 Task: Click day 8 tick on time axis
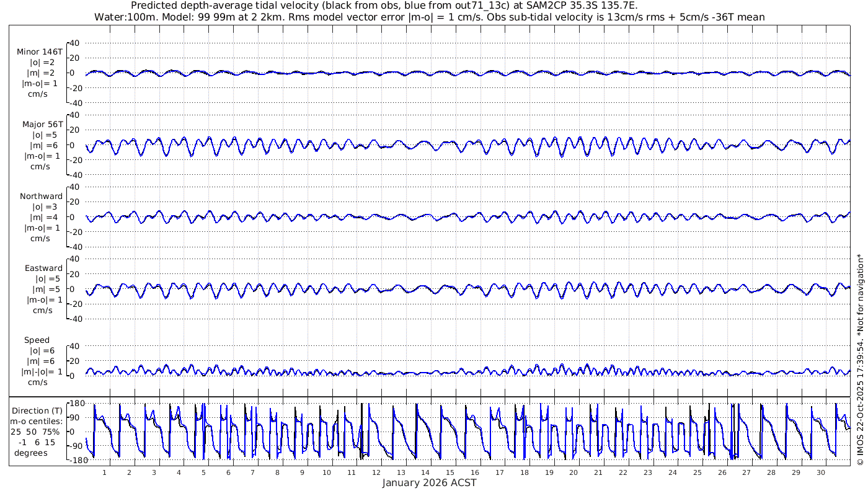click(277, 472)
